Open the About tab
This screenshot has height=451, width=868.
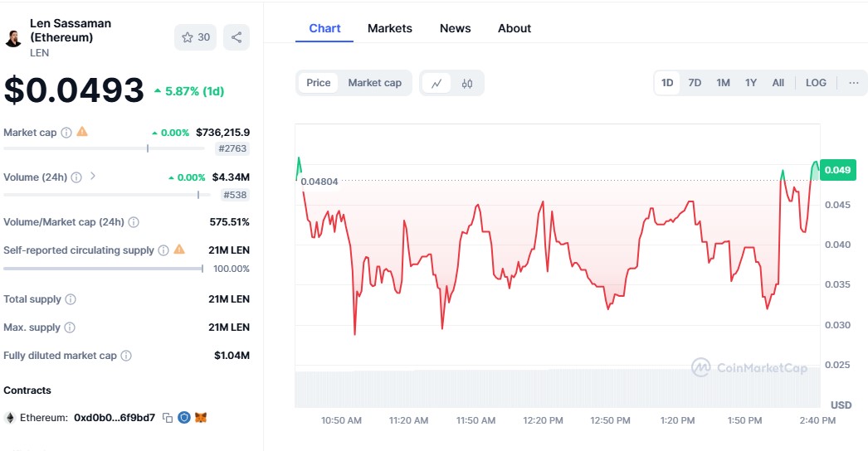point(514,28)
